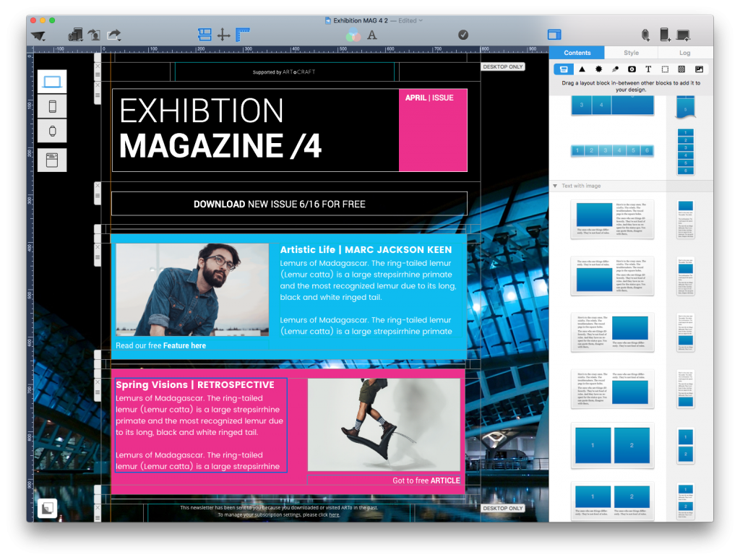Open the Log tab
The width and height of the screenshot is (740, 560).
[685, 53]
